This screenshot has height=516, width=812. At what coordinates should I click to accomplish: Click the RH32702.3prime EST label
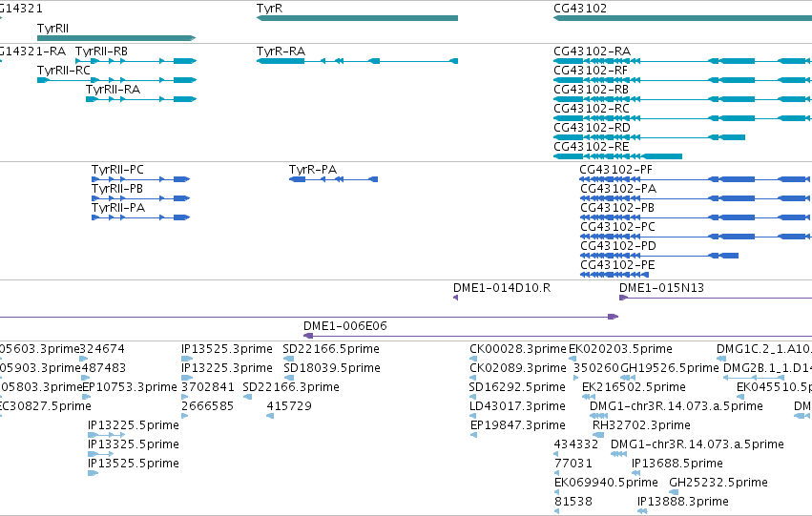click(x=641, y=426)
